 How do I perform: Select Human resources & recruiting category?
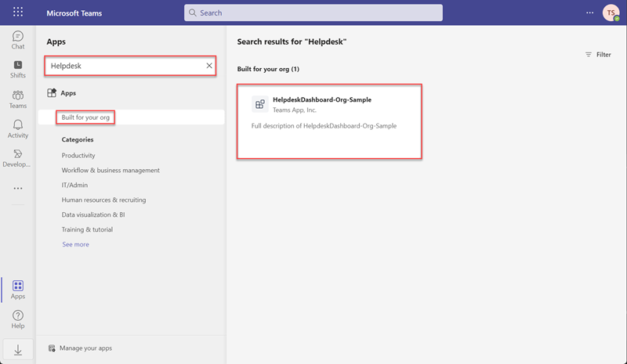(103, 200)
